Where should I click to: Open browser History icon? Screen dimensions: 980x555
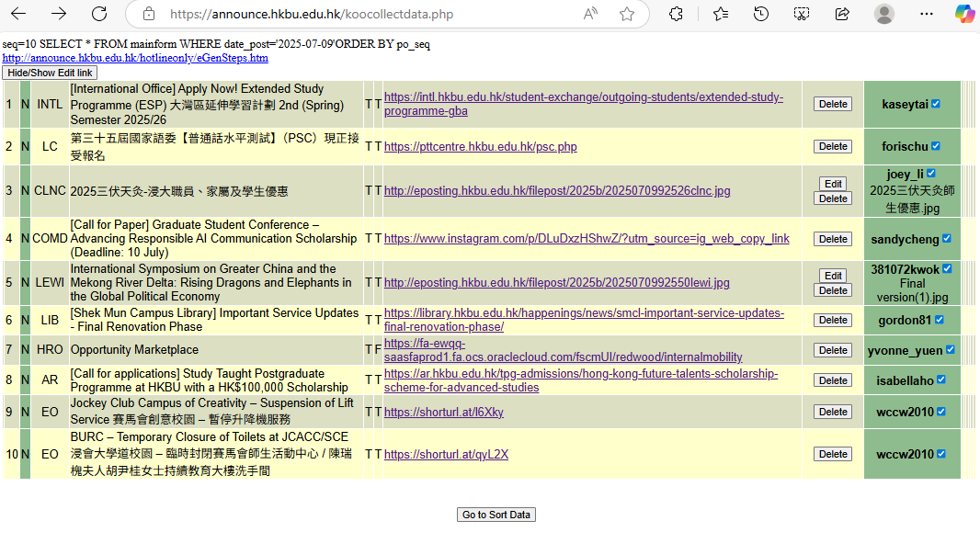(760, 14)
